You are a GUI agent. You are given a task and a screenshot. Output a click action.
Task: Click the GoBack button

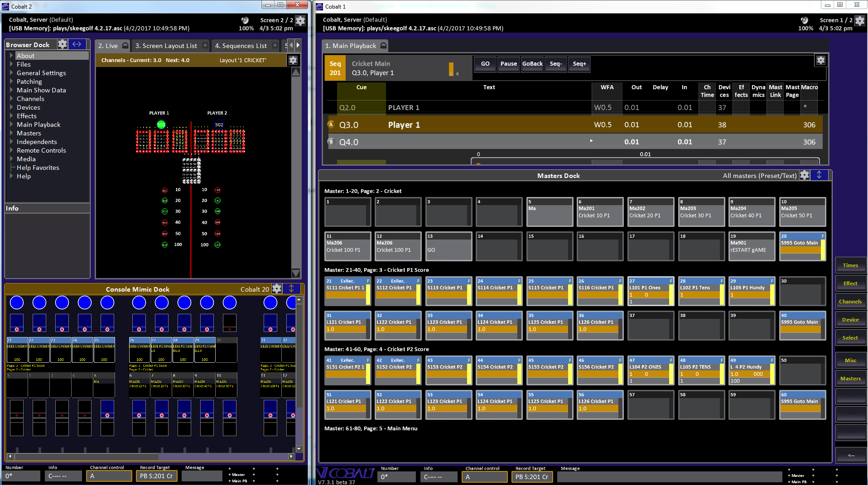pyautogui.click(x=532, y=64)
